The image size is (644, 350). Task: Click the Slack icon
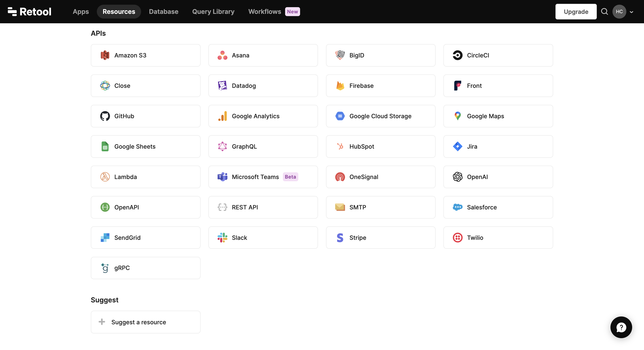point(222,238)
